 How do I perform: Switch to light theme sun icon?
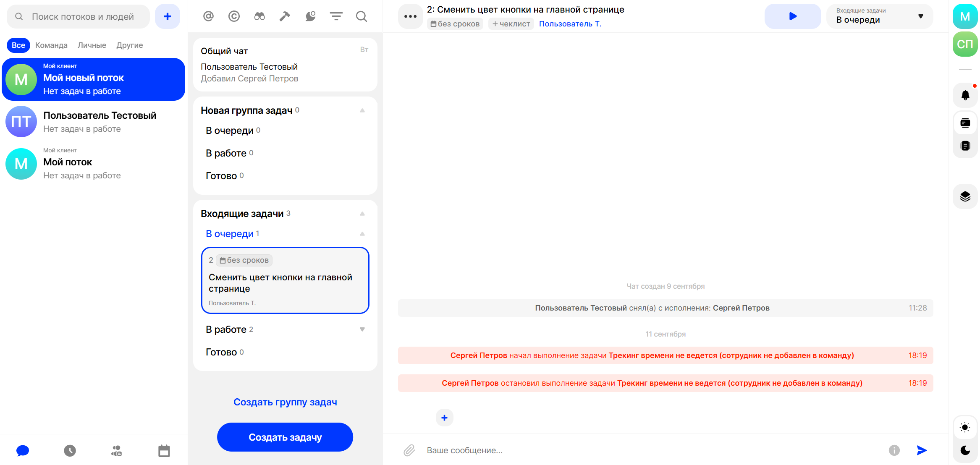tap(965, 427)
